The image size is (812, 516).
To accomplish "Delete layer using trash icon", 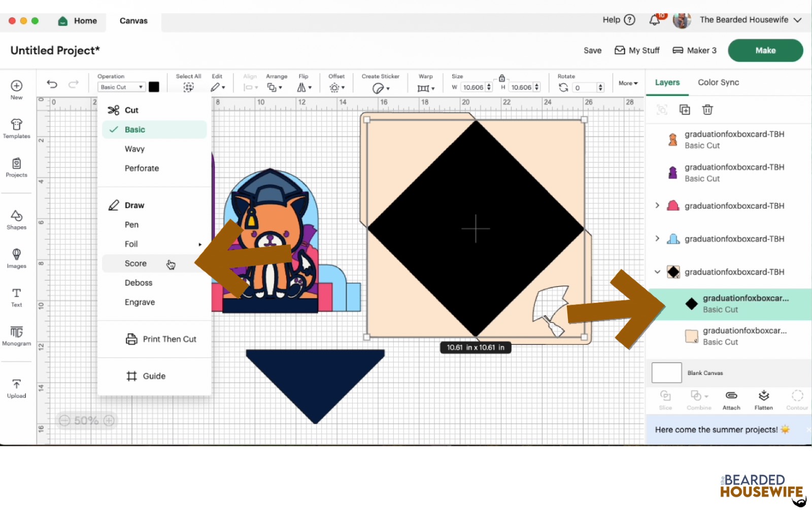I will pos(707,110).
